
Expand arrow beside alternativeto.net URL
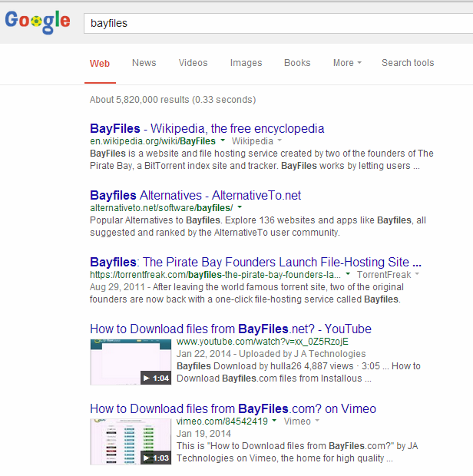point(240,207)
